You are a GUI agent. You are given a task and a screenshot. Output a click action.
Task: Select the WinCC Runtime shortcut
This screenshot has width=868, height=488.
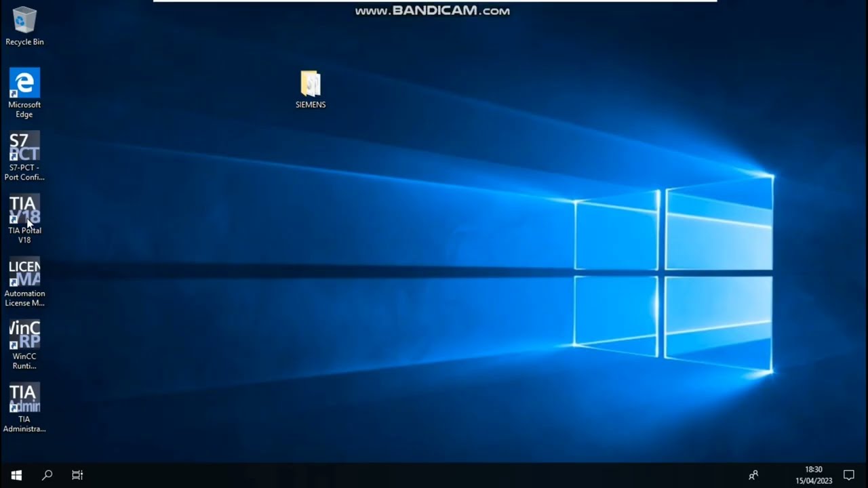(24, 345)
